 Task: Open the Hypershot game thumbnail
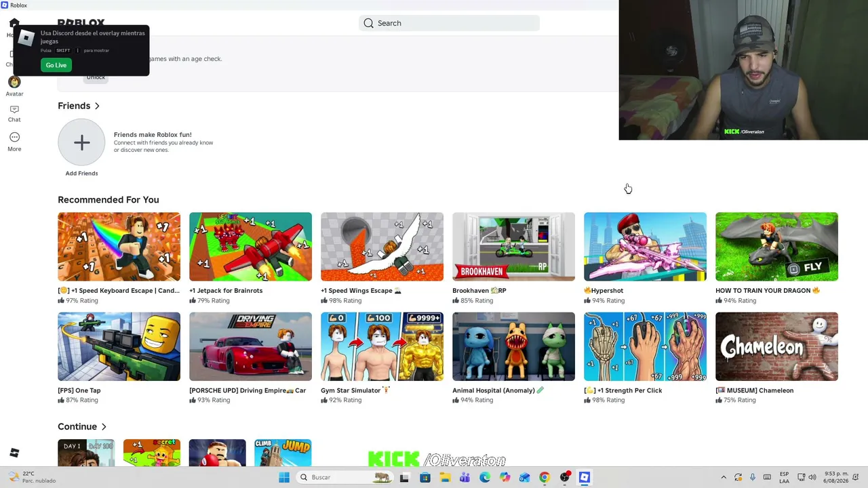pos(645,247)
